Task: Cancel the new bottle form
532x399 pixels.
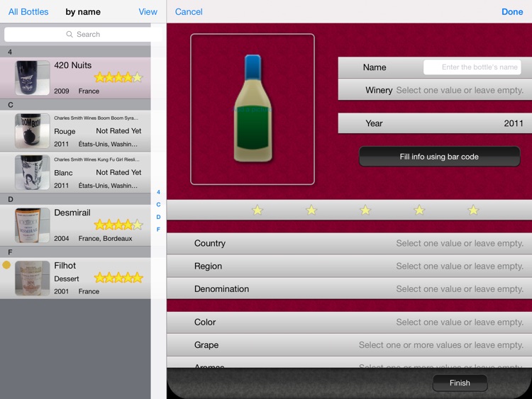Action: pyautogui.click(x=189, y=12)
